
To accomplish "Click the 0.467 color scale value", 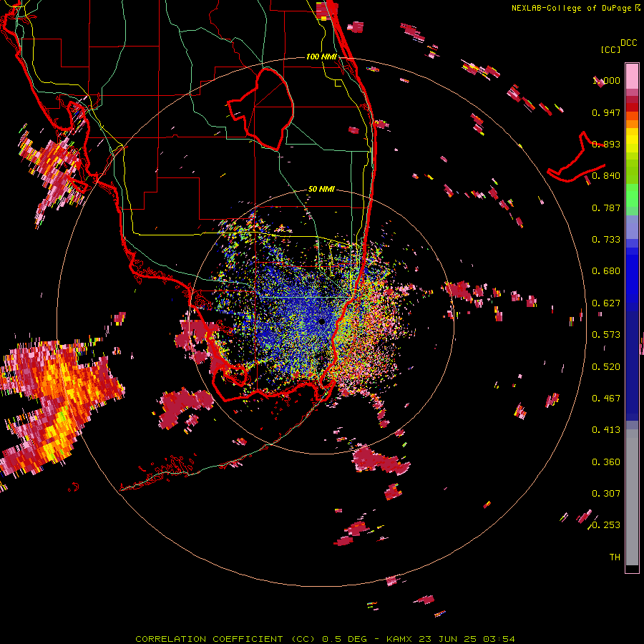I will point(606,399).
